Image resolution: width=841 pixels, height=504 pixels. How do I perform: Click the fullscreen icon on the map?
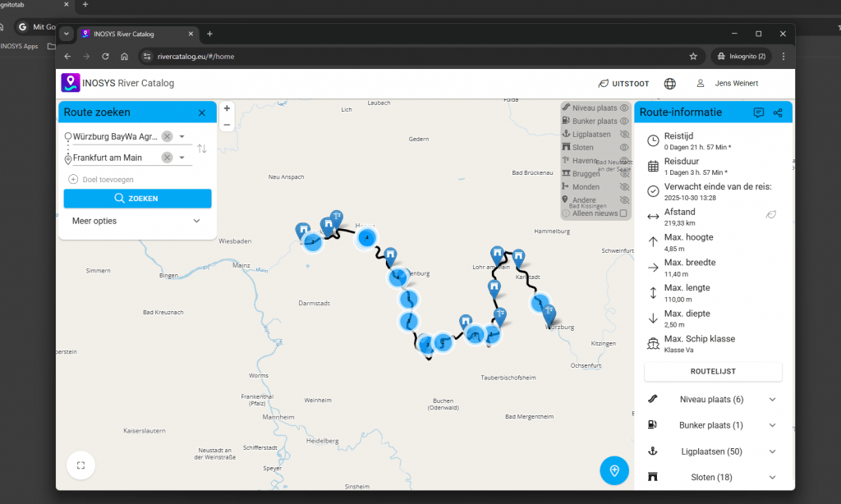80,465
